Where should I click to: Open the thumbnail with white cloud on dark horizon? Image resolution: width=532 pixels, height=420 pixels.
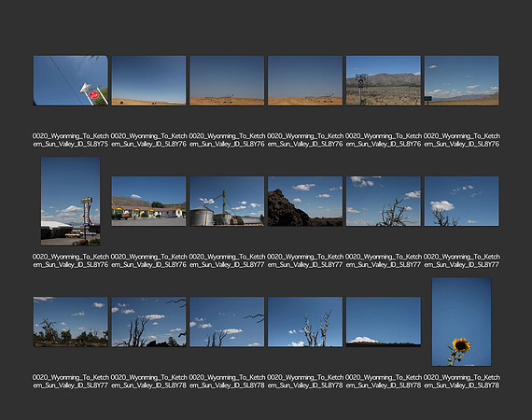pos(384,322)
